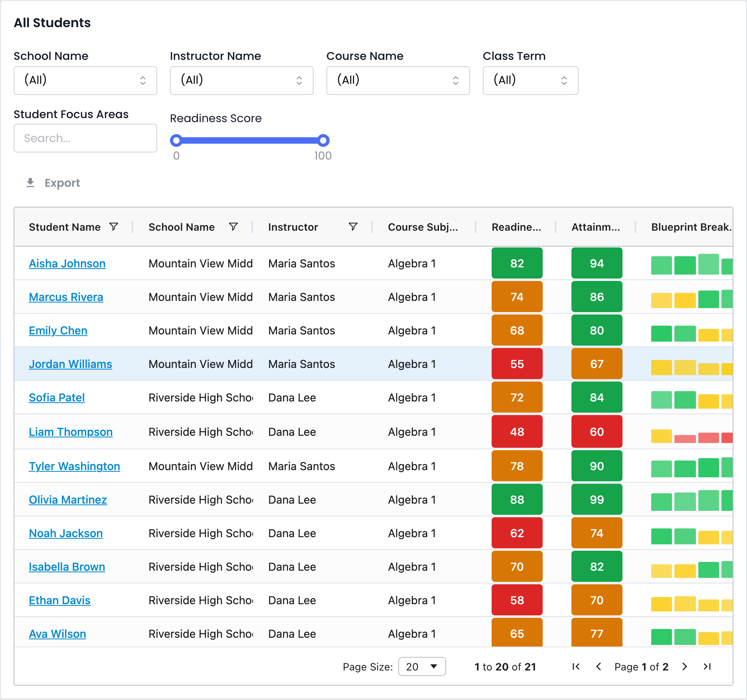
Task: Click the Readiness Score maximum slider handle
Action: point(323,140)
